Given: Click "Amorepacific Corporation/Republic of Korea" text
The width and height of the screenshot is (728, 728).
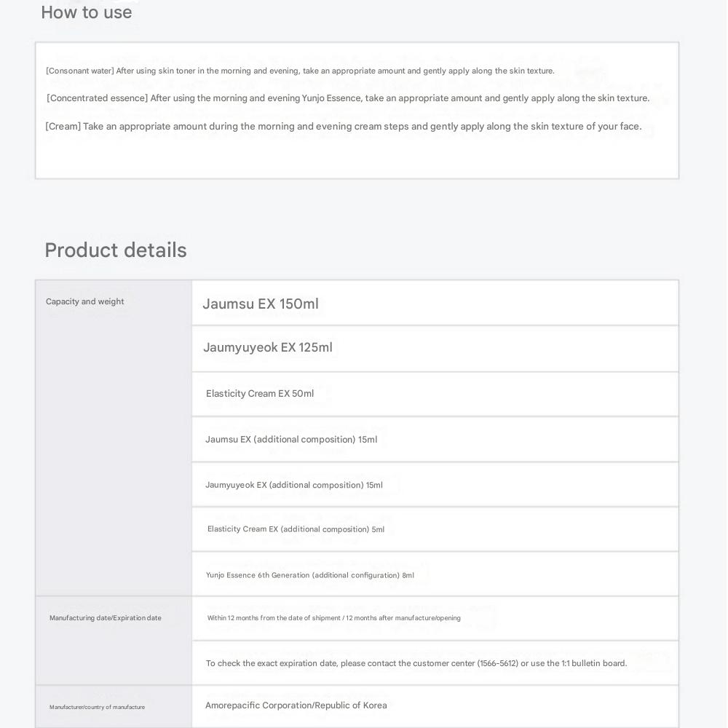Looking at the screenshot, I should pos(296,705).
